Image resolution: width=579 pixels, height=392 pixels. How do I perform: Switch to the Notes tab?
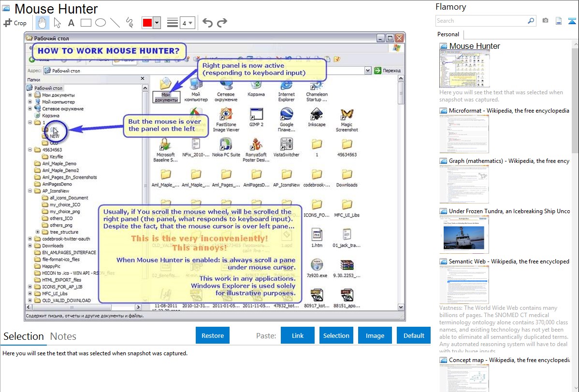(63, 336)
